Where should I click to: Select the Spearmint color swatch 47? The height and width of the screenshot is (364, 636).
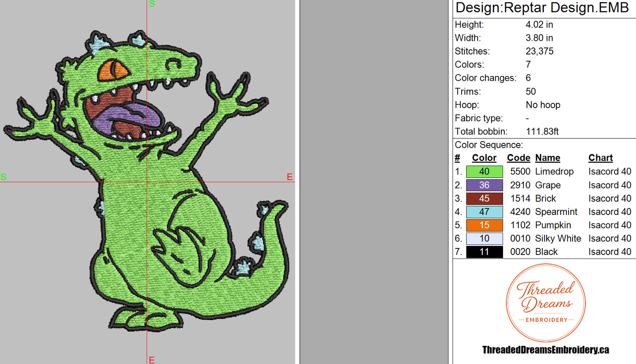point(484,212)
